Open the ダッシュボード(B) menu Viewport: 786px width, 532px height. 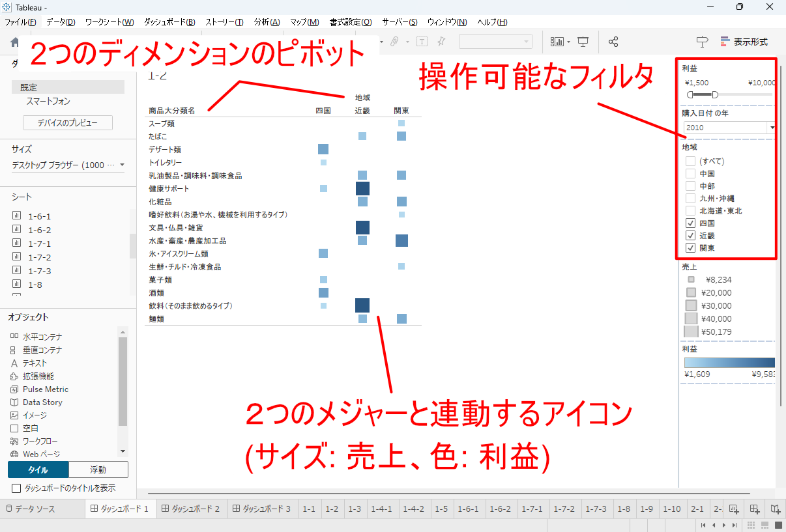click(x=169, y=21)
